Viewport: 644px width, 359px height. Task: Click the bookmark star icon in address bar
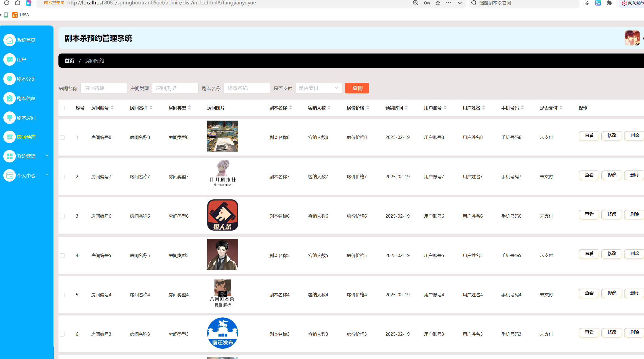[438, 3]
